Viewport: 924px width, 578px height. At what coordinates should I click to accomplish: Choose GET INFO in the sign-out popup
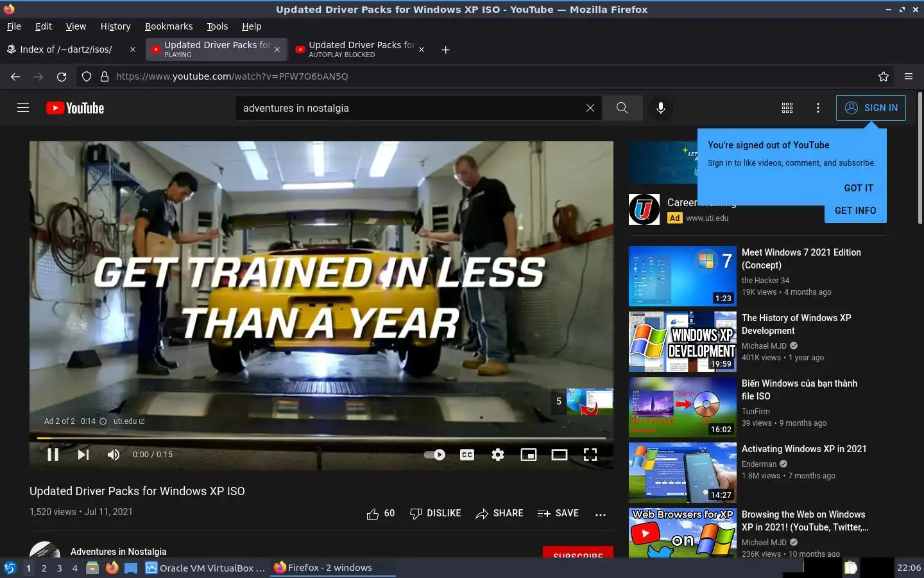pyautogui.click(x=855, y=211)
